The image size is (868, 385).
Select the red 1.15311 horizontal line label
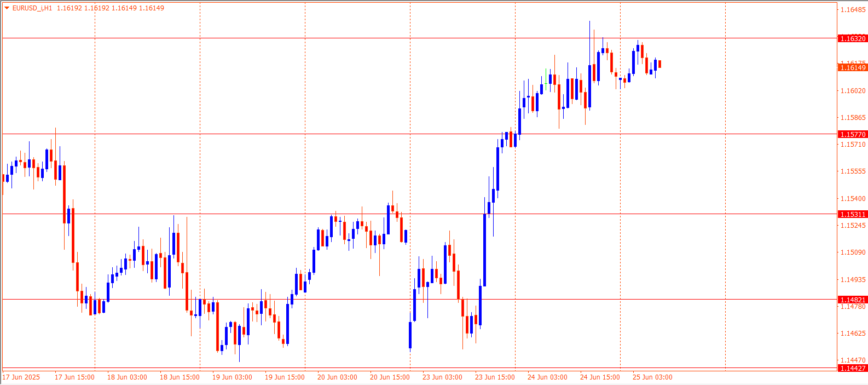click(x=853, y=214)
